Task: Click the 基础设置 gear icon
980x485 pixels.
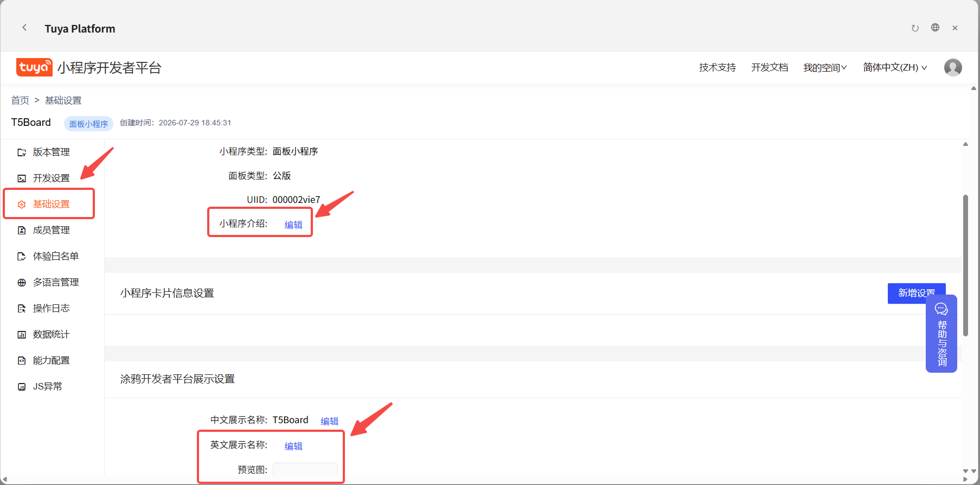Action: [x=22, y=205]
